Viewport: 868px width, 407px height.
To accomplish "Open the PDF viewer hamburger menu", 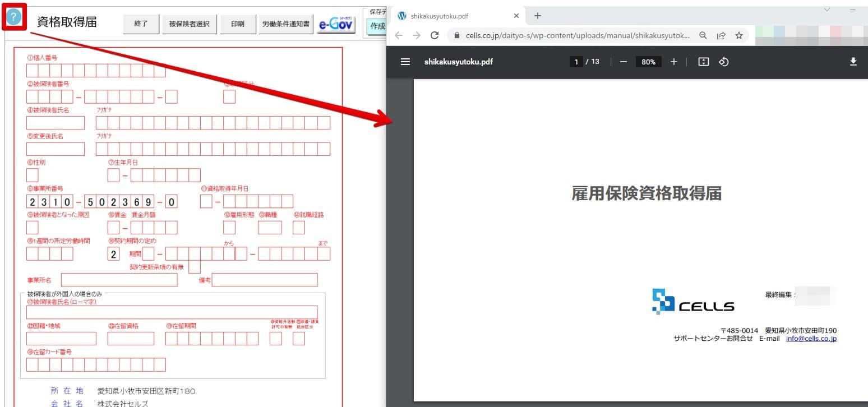I will [x=405, y=62].
